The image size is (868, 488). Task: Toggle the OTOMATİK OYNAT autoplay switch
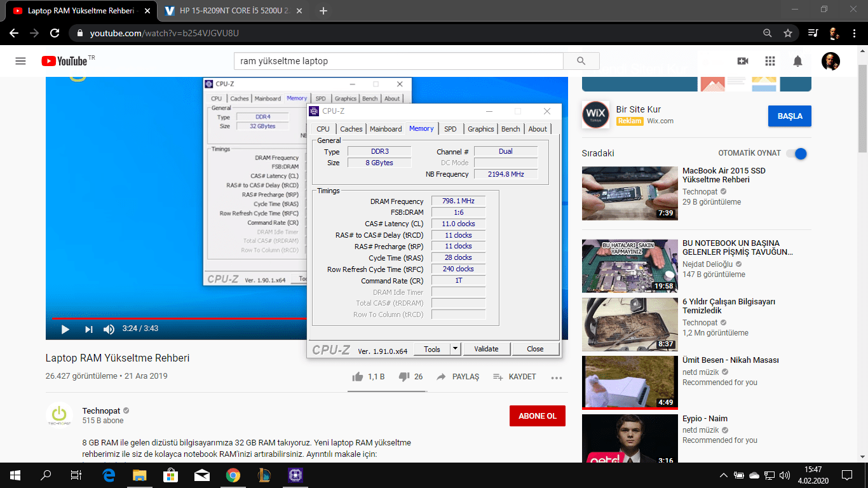point(797,153)
